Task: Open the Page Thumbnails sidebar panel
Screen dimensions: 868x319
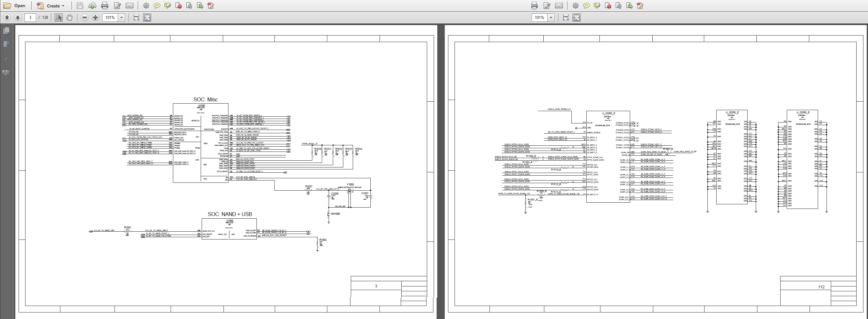Action: [6, 31]
